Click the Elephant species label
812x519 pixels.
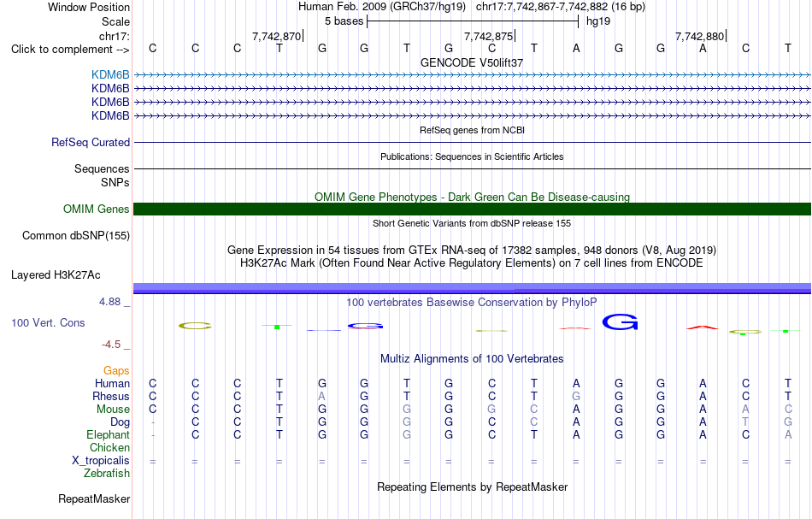(108, 434)
